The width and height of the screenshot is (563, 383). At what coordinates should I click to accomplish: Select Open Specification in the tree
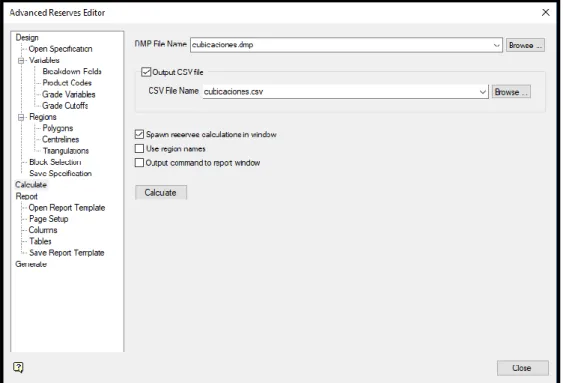tap(60, 49)
